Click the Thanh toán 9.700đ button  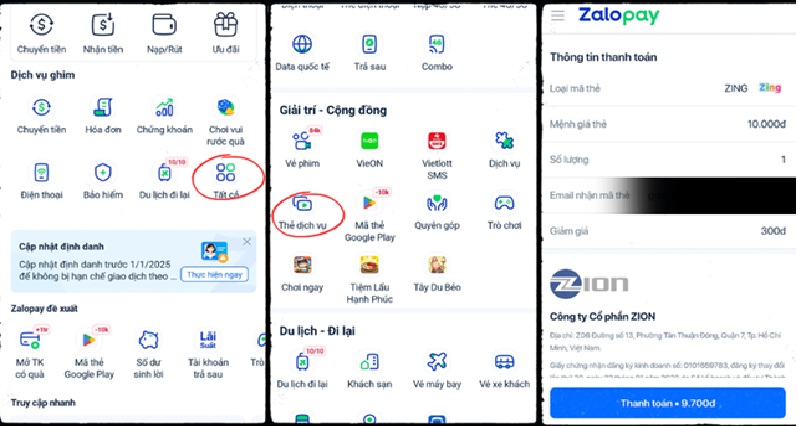point(668,403)
